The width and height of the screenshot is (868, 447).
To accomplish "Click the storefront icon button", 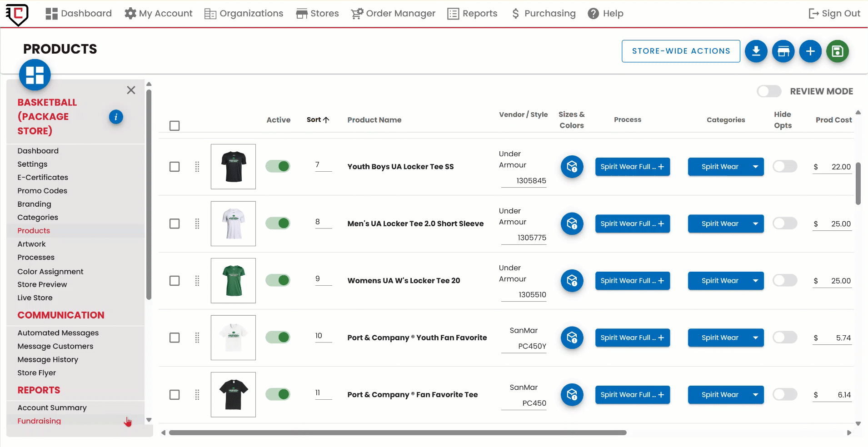I will [783, 51].
